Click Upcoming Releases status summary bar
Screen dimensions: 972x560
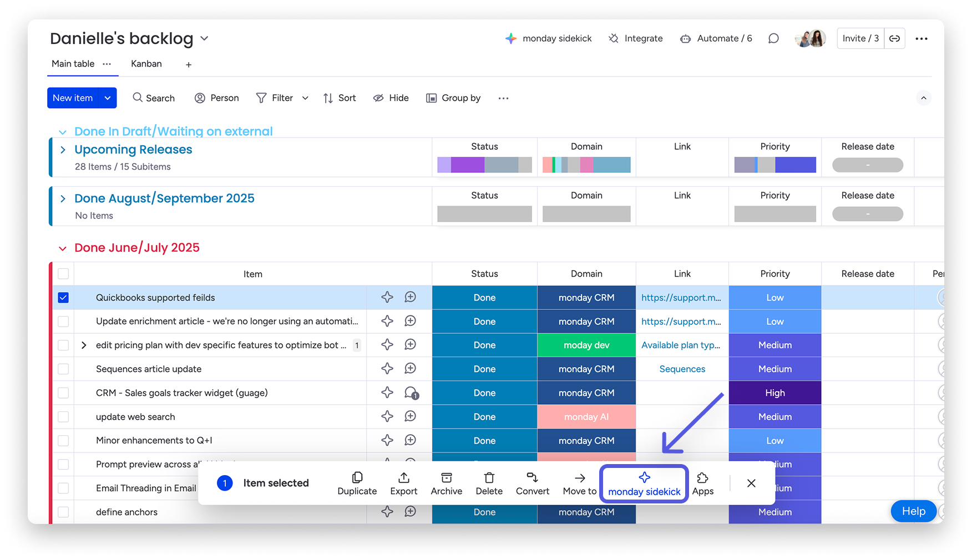pyautogui.click(x=484, y=165)
